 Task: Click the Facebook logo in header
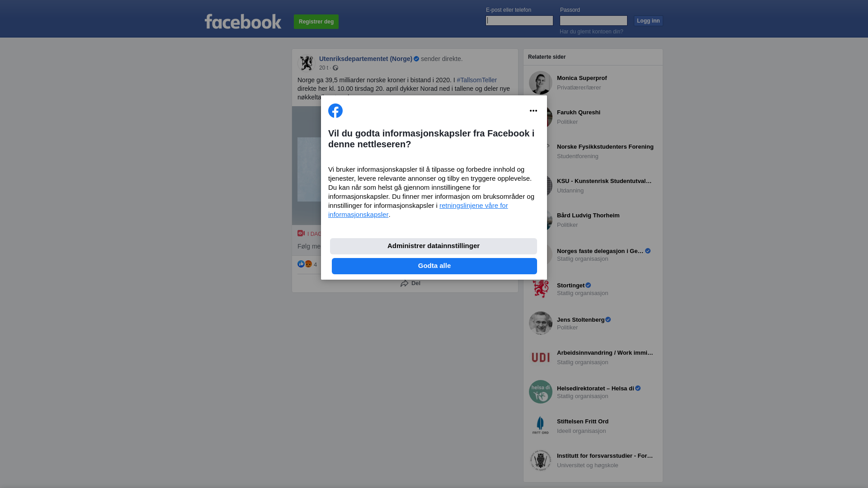[x=243, y=21]
